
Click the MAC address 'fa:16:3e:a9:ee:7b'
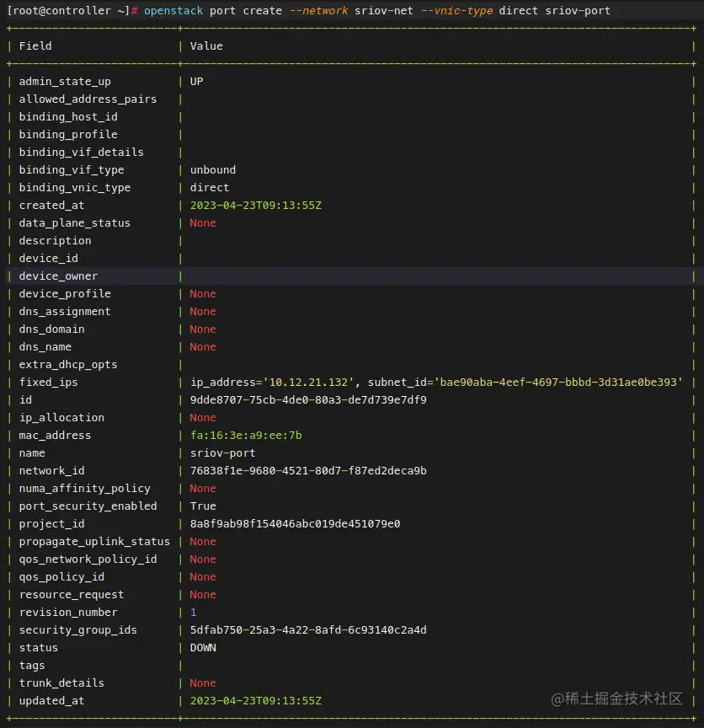click(x=246, y=436)
